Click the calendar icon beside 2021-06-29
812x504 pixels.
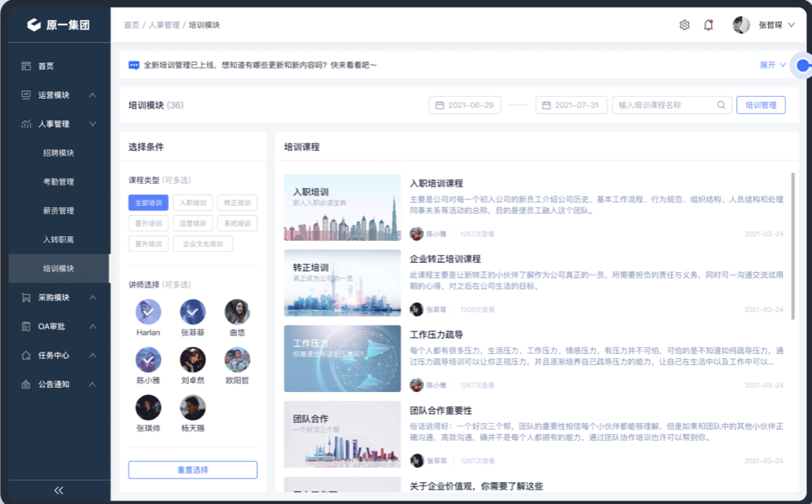tap(439, 105)
